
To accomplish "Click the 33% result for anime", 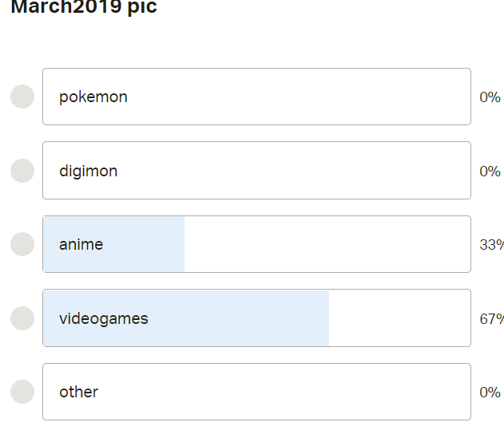I will click(490, 245).
